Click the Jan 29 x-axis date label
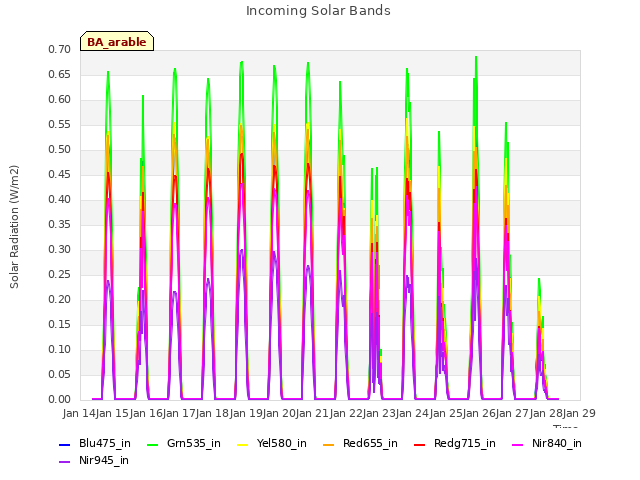The image size is (640, 480). click(579, 414)
